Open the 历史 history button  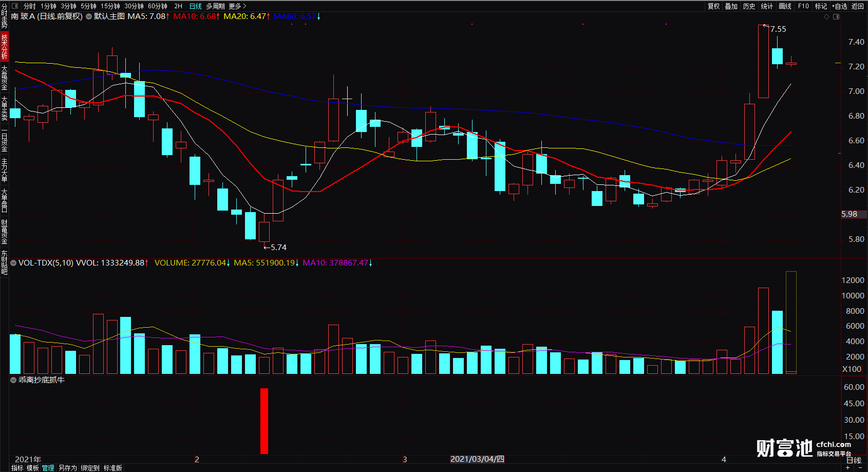point(749,6)
